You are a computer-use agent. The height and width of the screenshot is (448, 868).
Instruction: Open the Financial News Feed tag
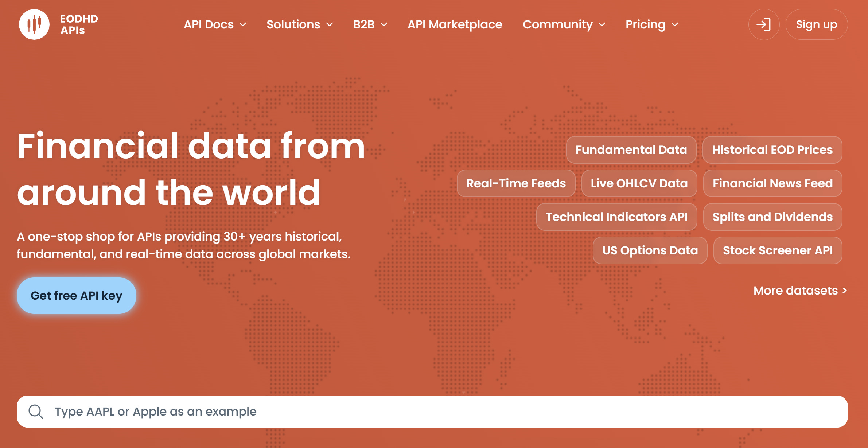click(x=772, y=183)
